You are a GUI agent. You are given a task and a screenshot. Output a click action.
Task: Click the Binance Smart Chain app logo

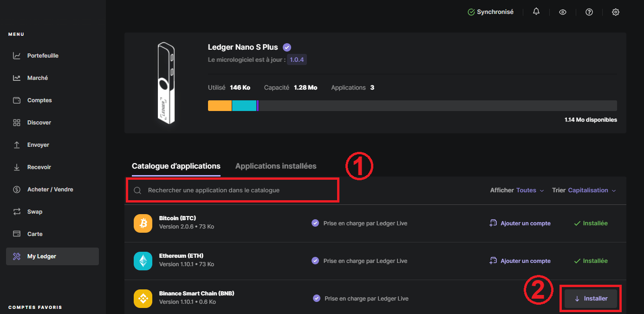[143, 299]
